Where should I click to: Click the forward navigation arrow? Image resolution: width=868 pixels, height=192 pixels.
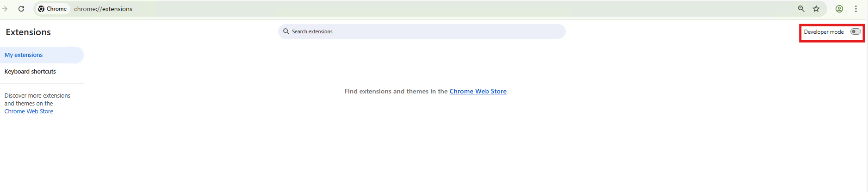click(x=5, y=9)
